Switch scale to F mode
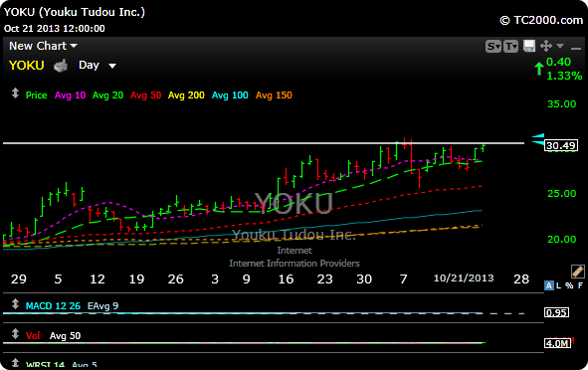This screenshot has width=588, height=370. coord(580,285)
